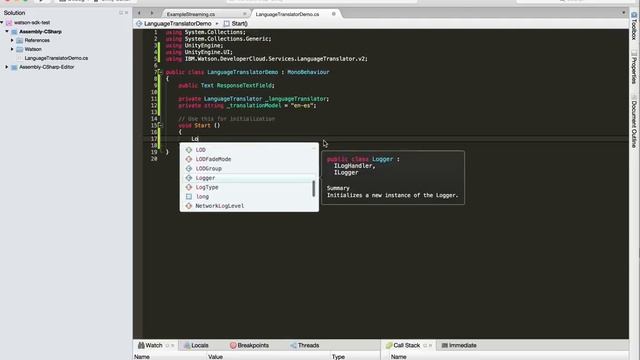Select Assembly-CSharp-Editor project item

(x=47, y=67)
